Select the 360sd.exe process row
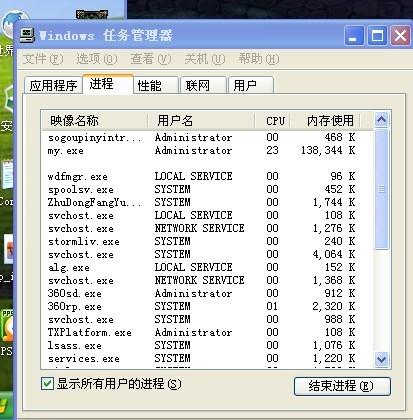413x420 pixels. 207,293
